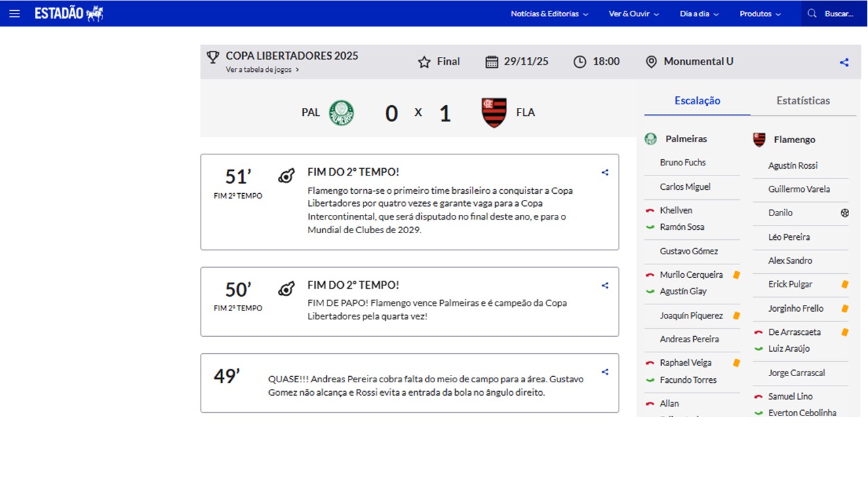Click the goal ball icon beside Danilo
This screenshot has height=488, width=868.
click(844, 213)
